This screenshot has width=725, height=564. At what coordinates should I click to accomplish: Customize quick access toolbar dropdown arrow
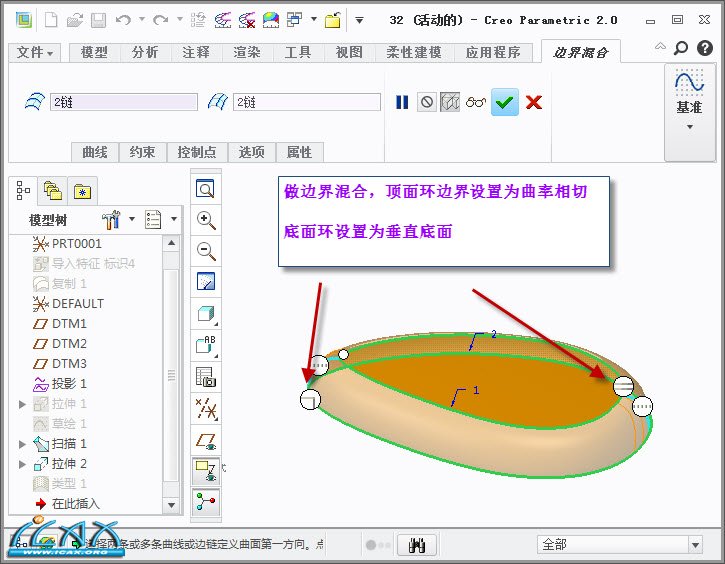(359, 20)
